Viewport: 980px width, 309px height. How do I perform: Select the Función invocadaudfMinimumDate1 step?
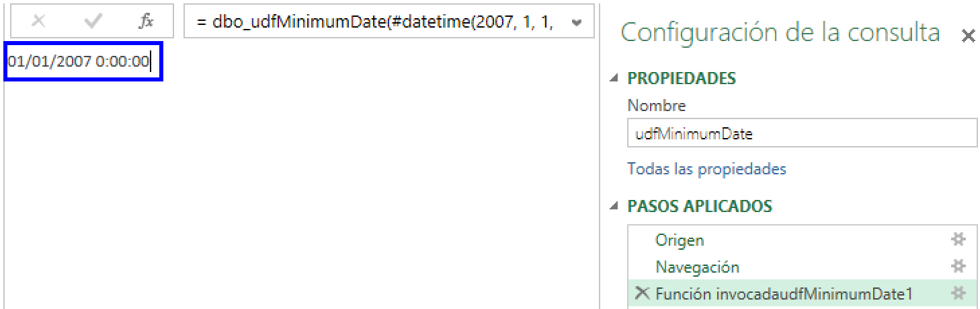784,294
